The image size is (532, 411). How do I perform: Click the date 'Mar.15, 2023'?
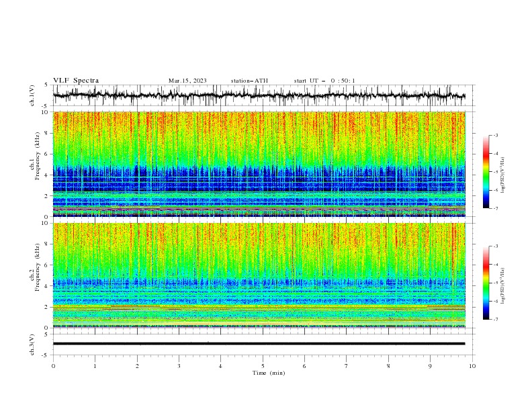coord(187,81)
